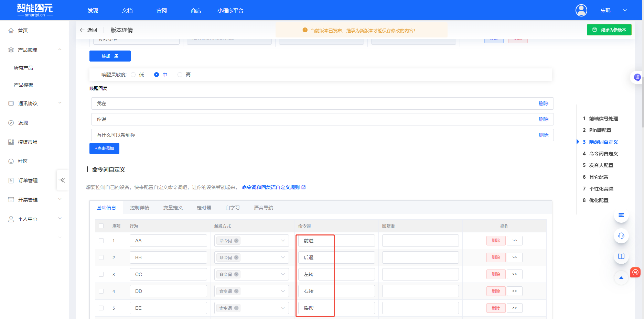Image resolution: width=644 pixels, height=319 pixels.
Task: Click the floating documentation book icon
Action: click(x=621, y=256)
